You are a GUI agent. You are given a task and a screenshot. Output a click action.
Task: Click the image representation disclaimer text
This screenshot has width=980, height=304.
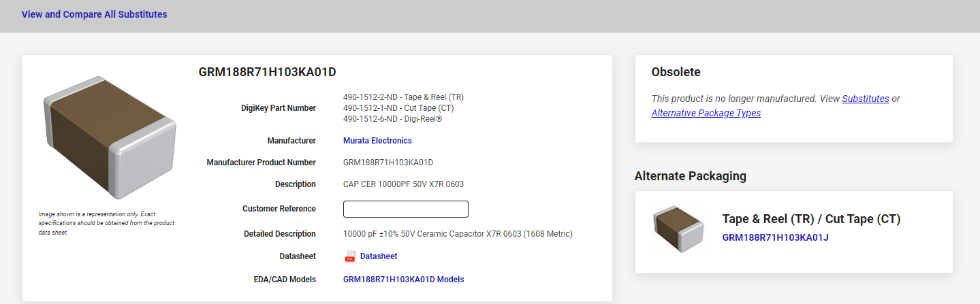(107, 223)
